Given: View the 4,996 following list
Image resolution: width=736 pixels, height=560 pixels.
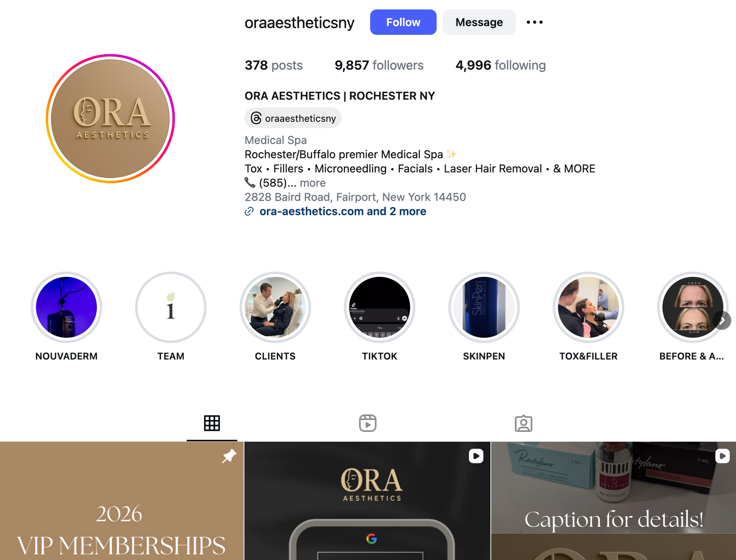Looking at the screenshot, I should (500, 65).
